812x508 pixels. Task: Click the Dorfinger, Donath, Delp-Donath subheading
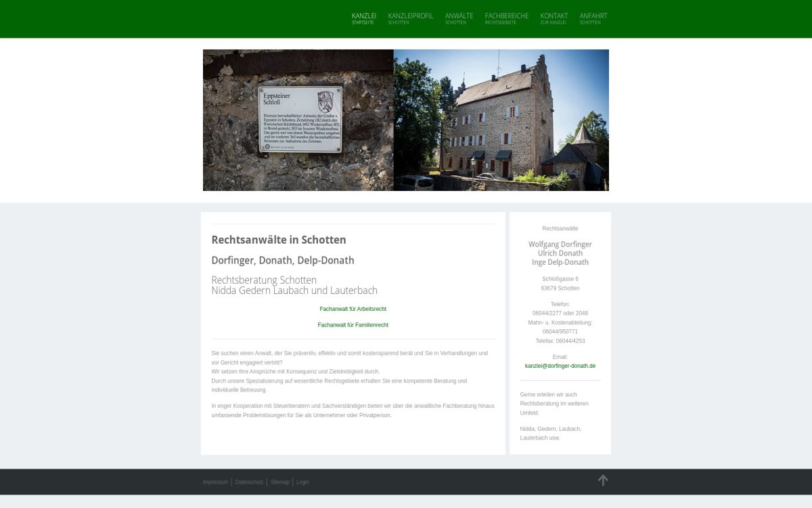click(x=282, y=260)
